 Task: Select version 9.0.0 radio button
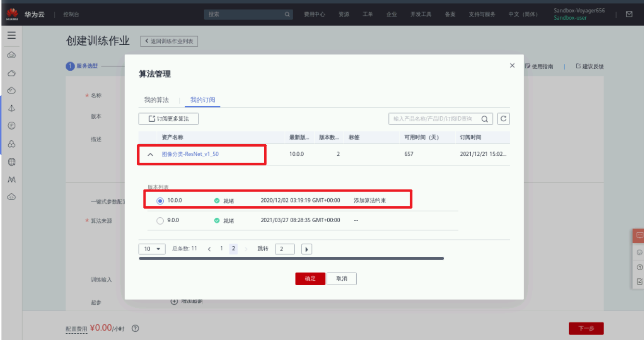coord(160,221)
